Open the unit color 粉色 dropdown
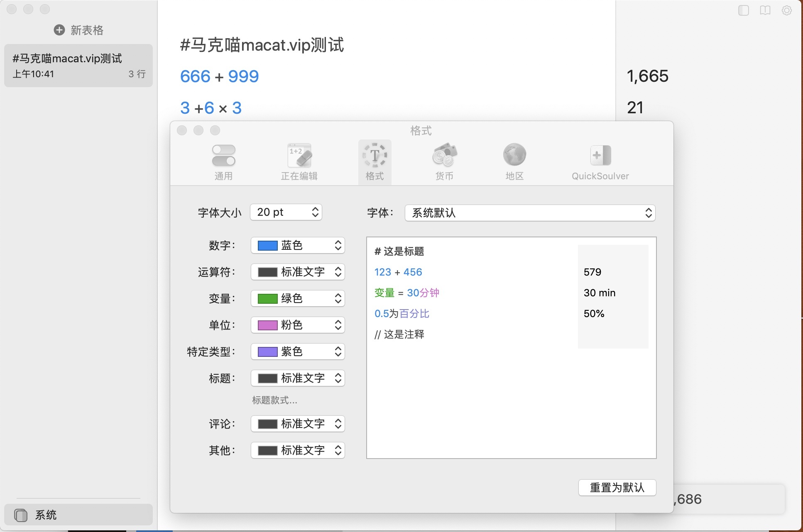803x532 pixels. pos(298,325)
